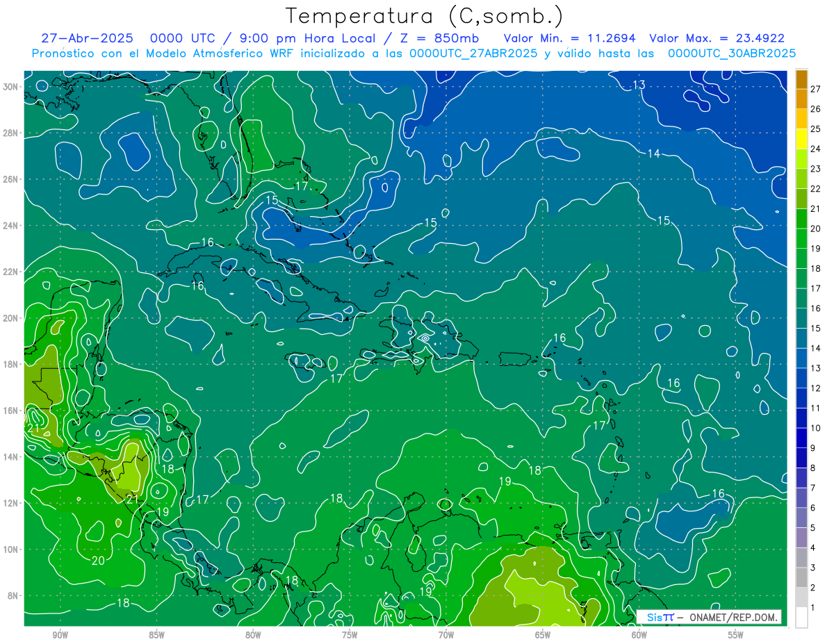Pick the bright yellow colorbar swatch above 24
This screenshot has height=644, width=834.
coord(801,139)
